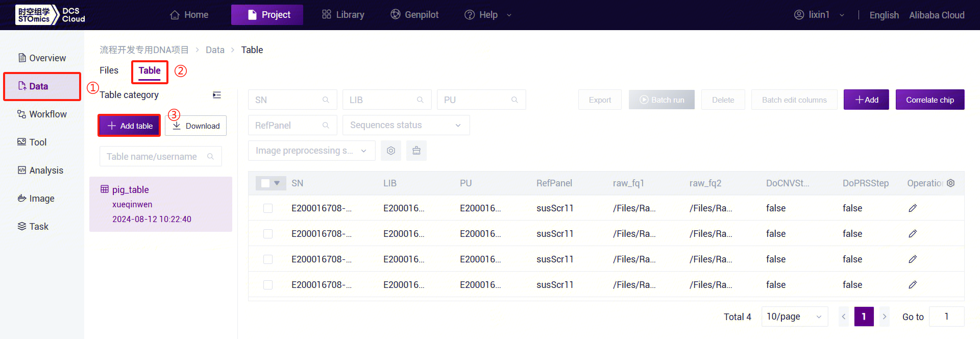
Task: Toggle the select-all header checkbox
Action: point(265,183)
